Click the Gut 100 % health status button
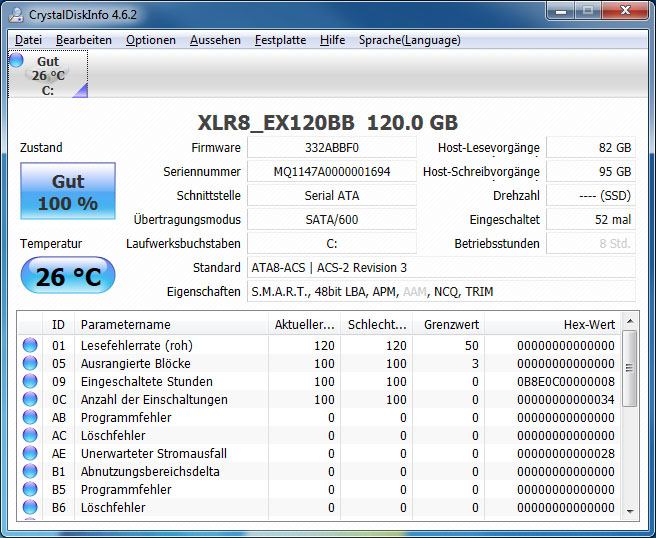The height and width of the screenshot is (538, 656). pos(68,191)
